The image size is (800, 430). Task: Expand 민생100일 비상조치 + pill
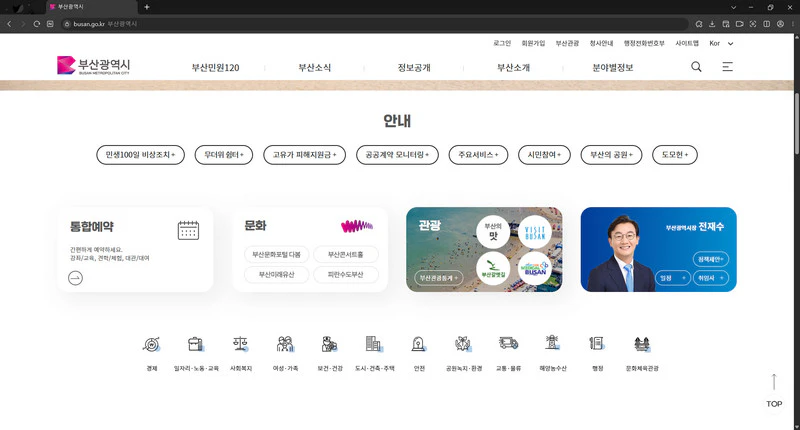140,155
